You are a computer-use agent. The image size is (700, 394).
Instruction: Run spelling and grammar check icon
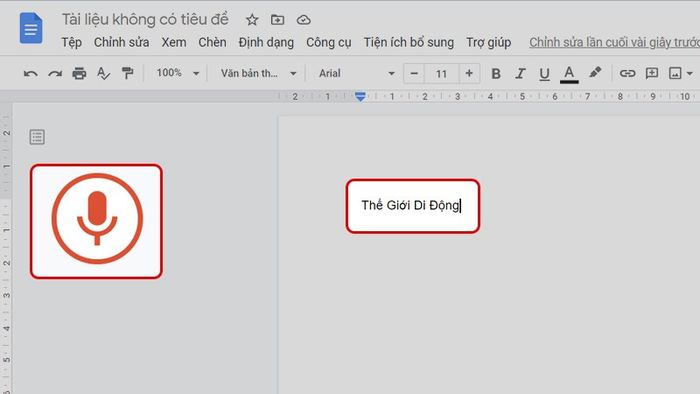[x=103, y=73]
